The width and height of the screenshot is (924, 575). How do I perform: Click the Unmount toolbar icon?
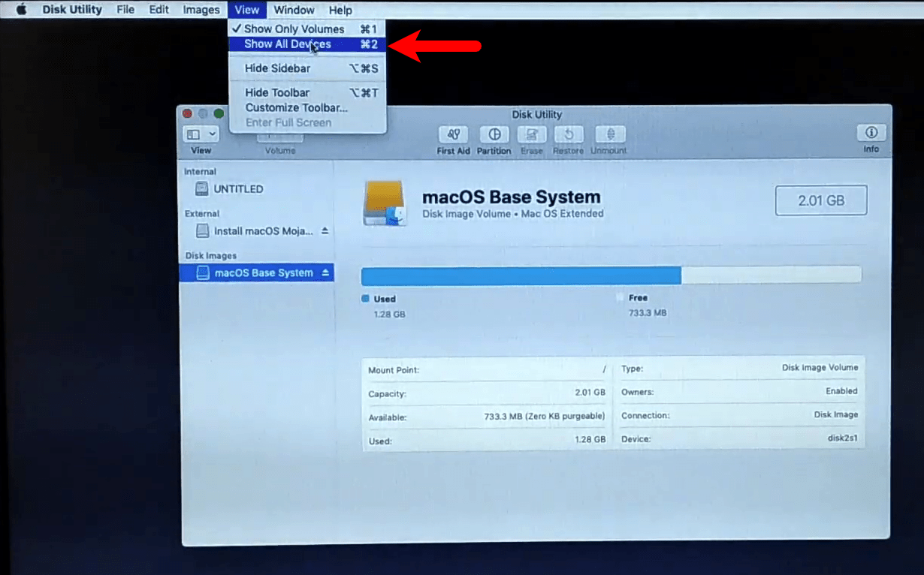click(x=610, y=135)
